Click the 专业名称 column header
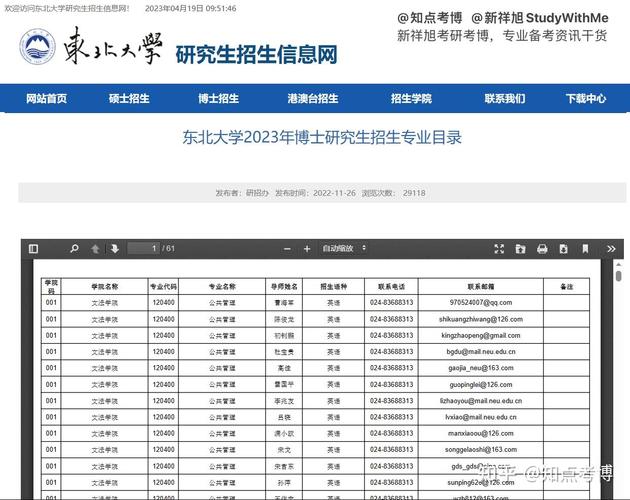Screen dimensions: 630x500 (x=222, y=287)
